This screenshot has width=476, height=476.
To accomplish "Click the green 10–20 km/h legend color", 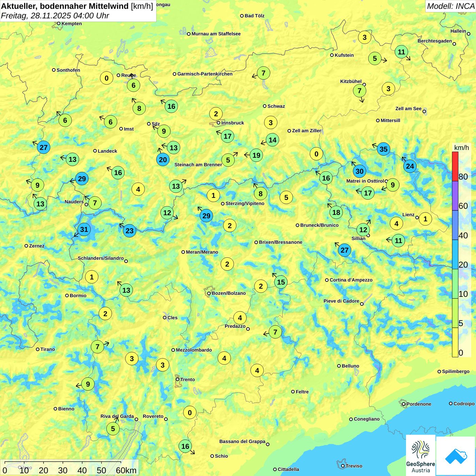I will click(x=455, y=284).
